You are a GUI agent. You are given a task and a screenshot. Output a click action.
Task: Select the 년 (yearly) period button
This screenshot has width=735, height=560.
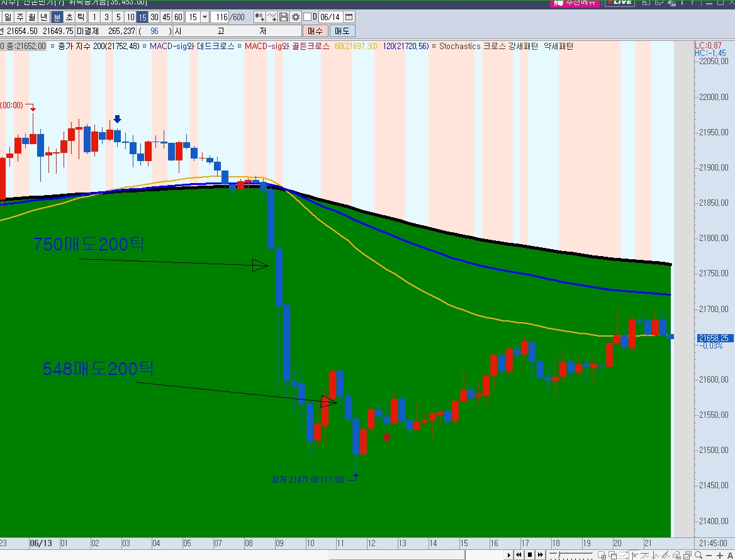[44, 18]
